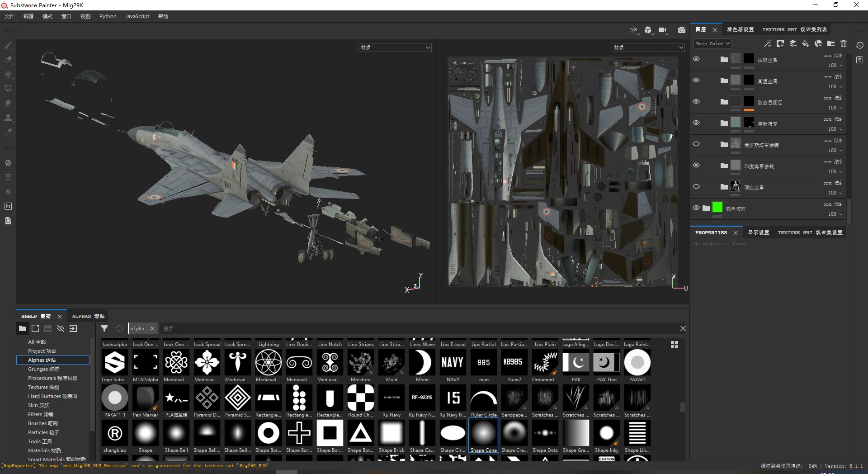868x474 pixels.
Task: Click the shelf hidden-eye toggle icon
Action: pyautogui.click(x=61, y=328)
